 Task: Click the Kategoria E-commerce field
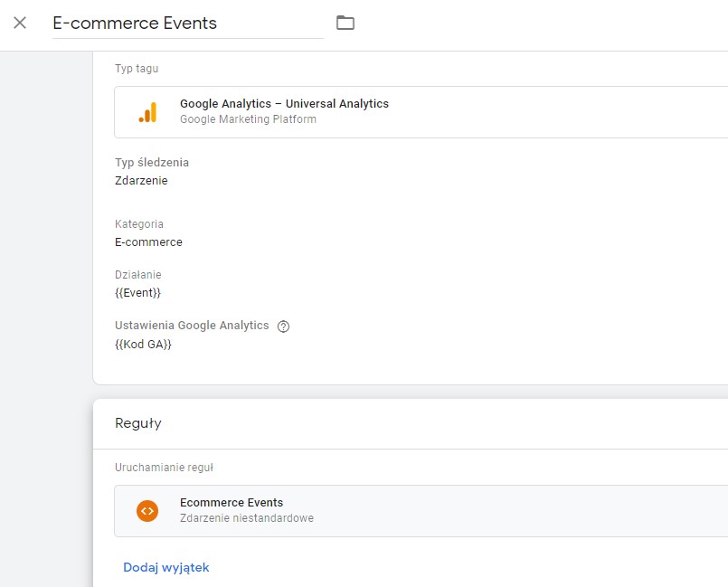[x=148, y=241]
